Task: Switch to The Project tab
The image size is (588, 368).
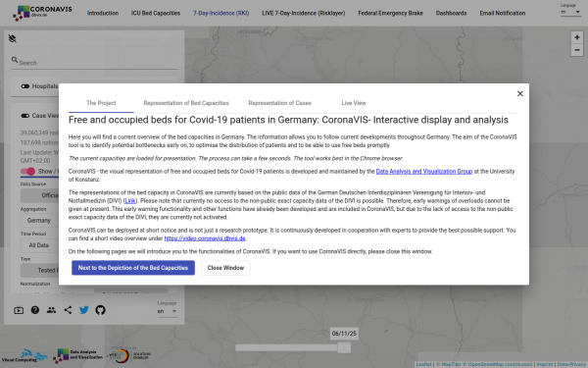Action: [101, 103]
